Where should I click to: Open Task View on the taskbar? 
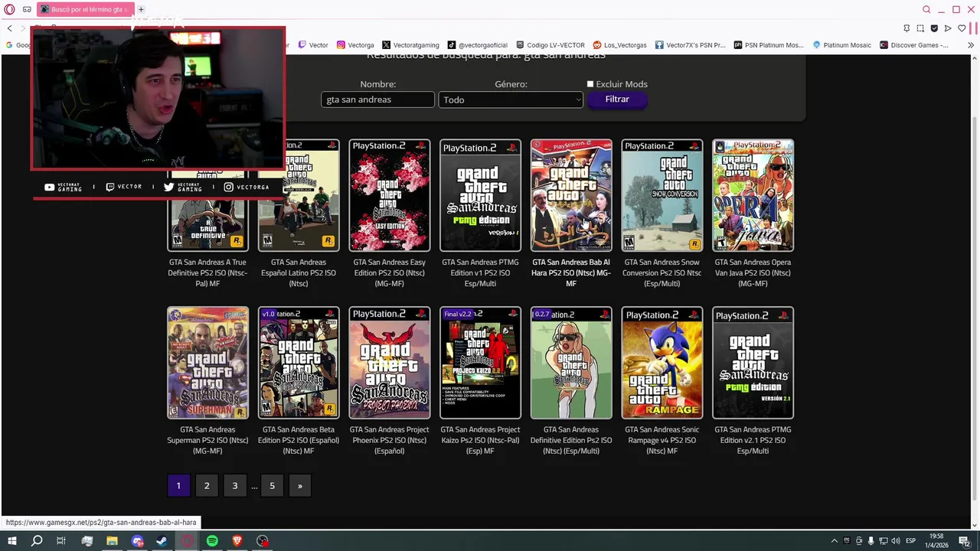click(x=61, y=541)
